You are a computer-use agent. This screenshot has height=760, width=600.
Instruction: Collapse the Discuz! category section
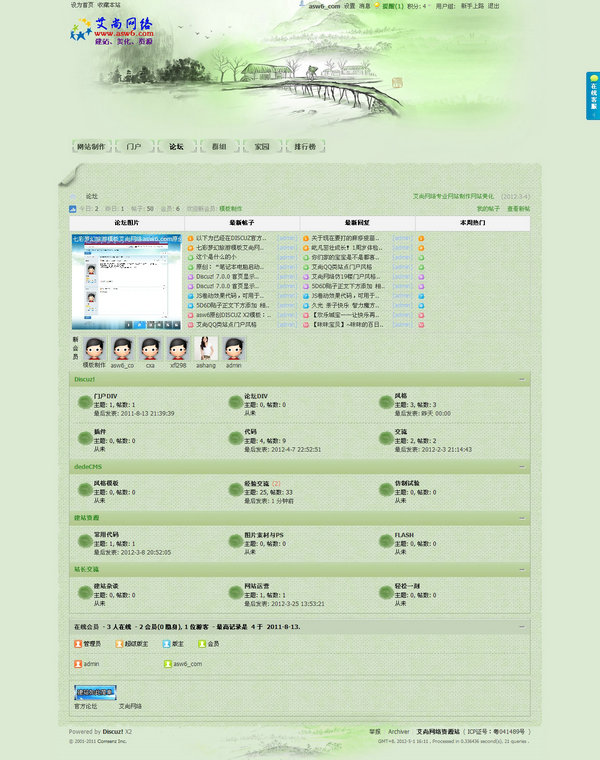pyautogui.click(x=521, y=380)
